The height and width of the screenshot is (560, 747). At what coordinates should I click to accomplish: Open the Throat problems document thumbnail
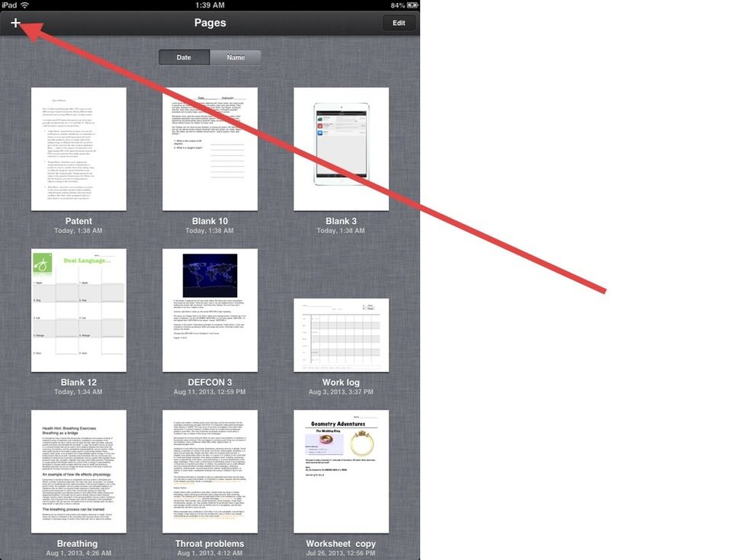(x=210, y=472)
